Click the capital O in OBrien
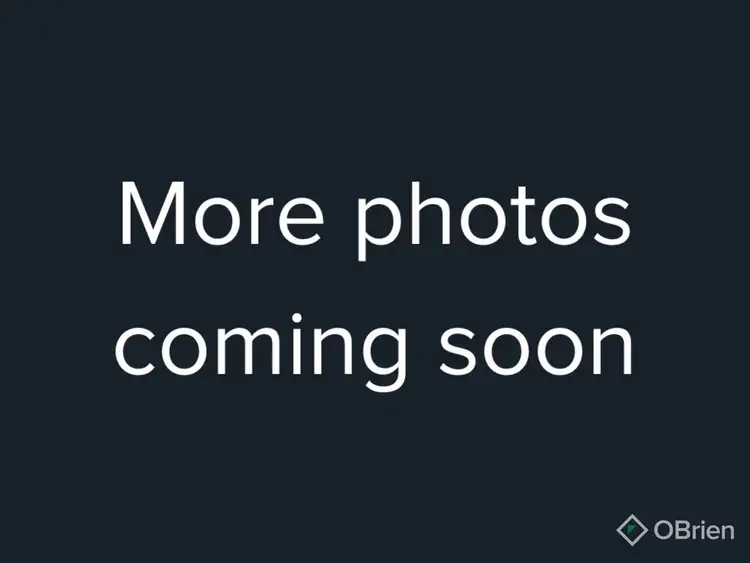The width and height of the screenshot is (750, 563). click(664, 530)
